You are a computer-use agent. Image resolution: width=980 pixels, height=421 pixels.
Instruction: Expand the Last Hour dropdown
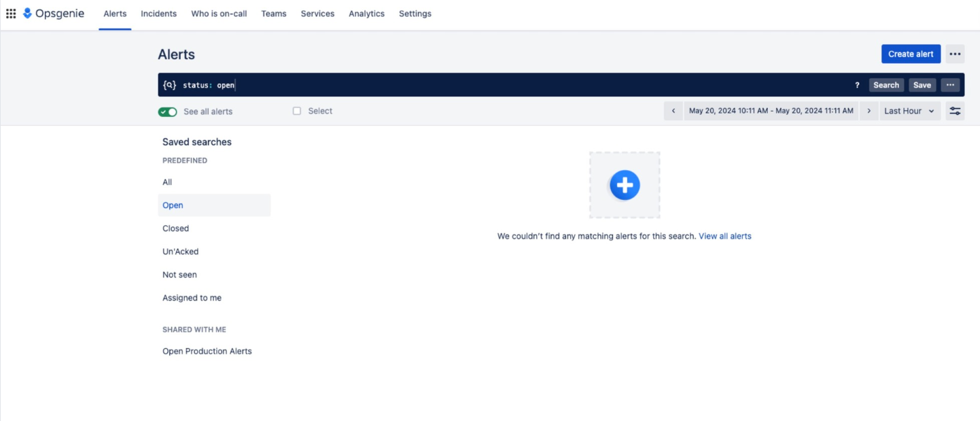tap(910, 111)
